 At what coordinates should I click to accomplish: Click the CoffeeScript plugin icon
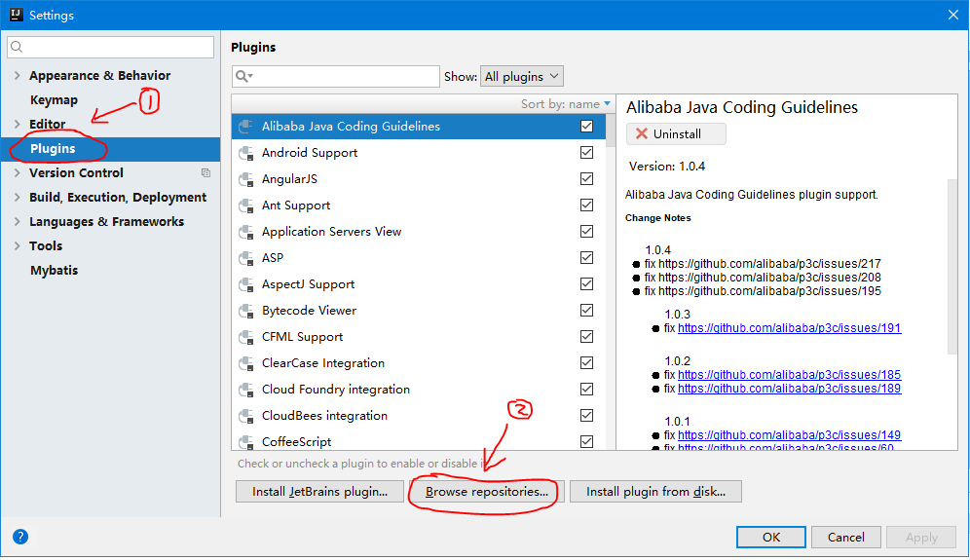pyautogui.click(x=246, y=442)
